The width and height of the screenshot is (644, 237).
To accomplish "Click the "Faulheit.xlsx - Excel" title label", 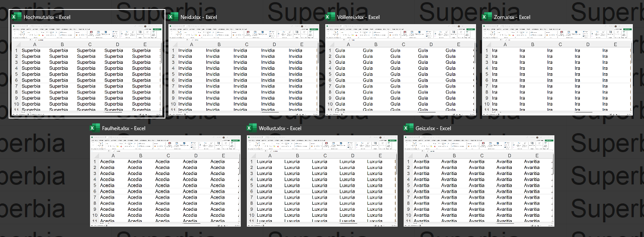I will [x=124, y=128].
